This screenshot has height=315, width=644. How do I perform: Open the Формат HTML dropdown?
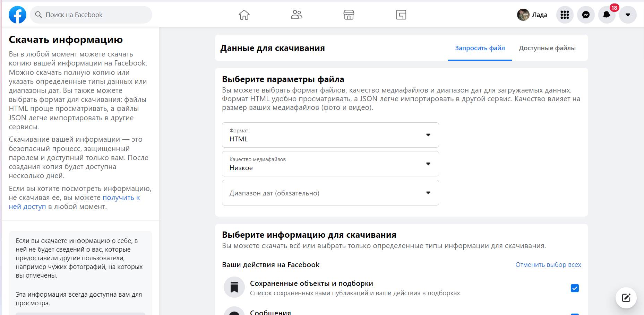(x=330, y=135)
